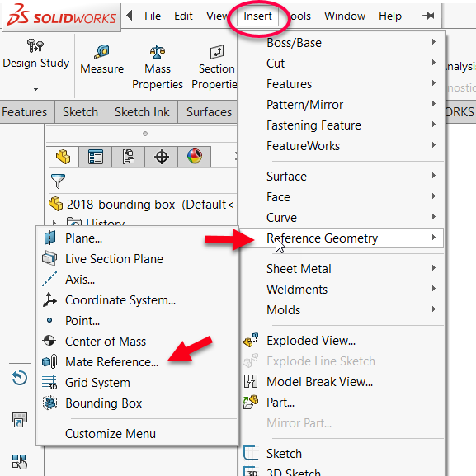This screenshot has width=476, height=476.
Task: Select Bounding Box from Reference Geometry
Action: click(103, 403)
